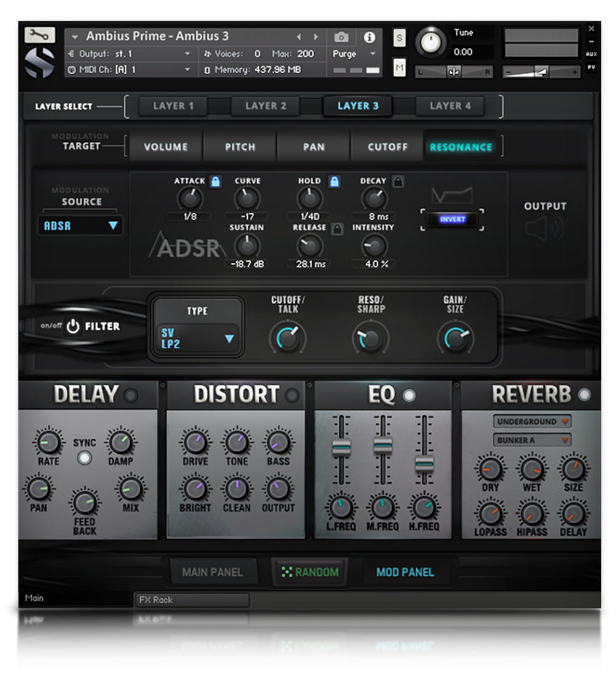The width and height of the screenshot is (616, 678).
Task: Click the wrench settings icon
Action: coord(39,35)
